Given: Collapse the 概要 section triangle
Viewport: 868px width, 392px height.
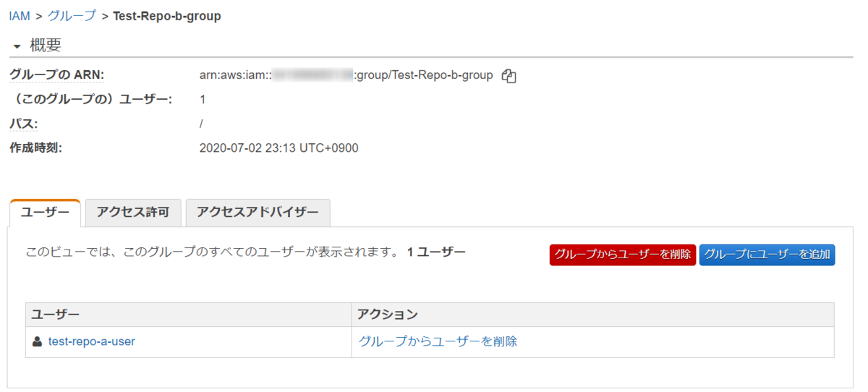Looking at the screenshot, I should click(17, 46).
